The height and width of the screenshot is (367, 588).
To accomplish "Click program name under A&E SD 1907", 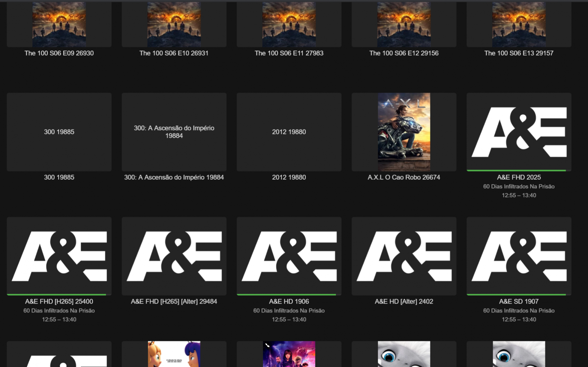I will [x=519, y=311].
